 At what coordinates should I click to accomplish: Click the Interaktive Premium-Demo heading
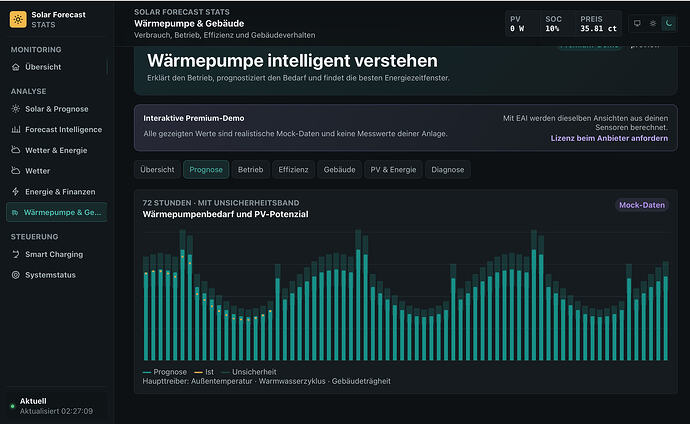click(x=194, y=118)
